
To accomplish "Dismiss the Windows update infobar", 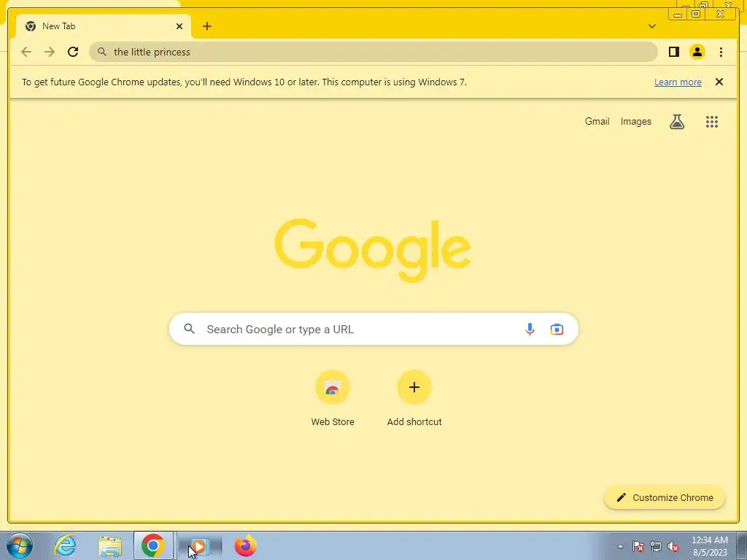I will click(719, 82).
